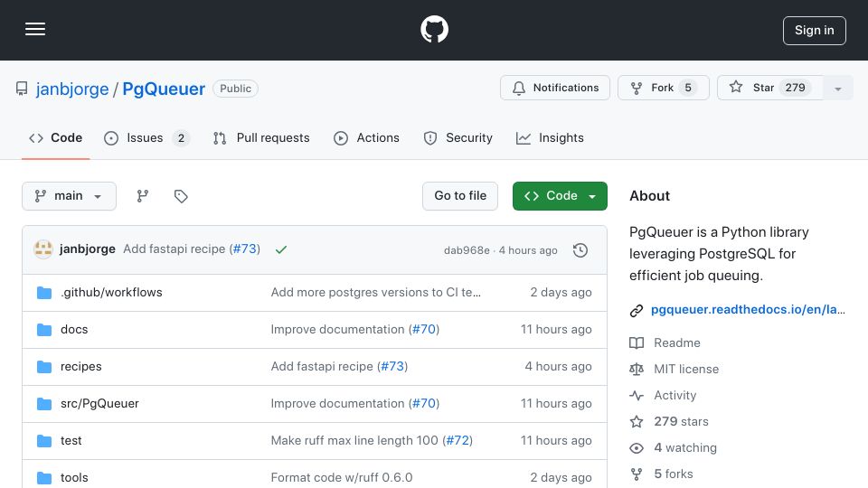
Task: Open 'Format code w/ruff 0.6.0' commit
Action: 342,477
